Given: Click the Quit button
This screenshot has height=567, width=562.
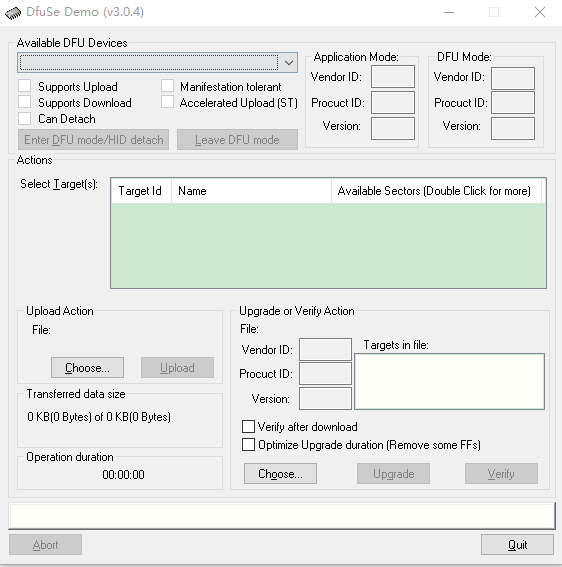Looking at the screenshot, I should click(517, 545).
